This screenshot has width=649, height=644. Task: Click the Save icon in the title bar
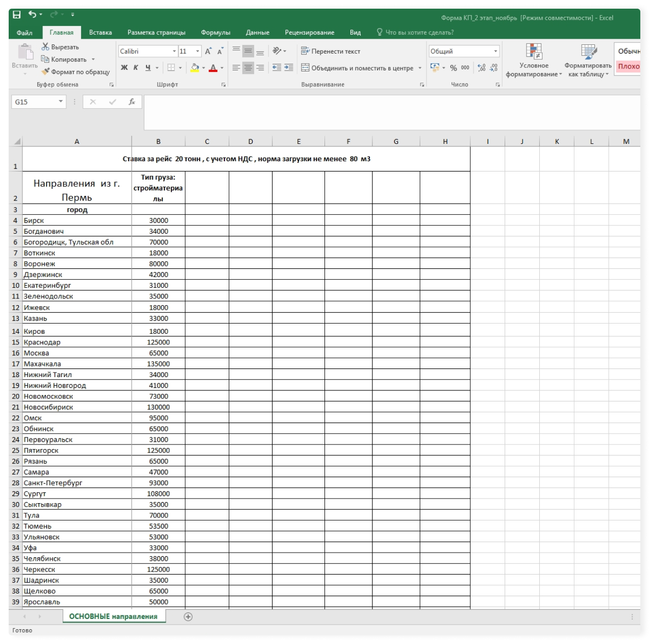pos(17,15)
